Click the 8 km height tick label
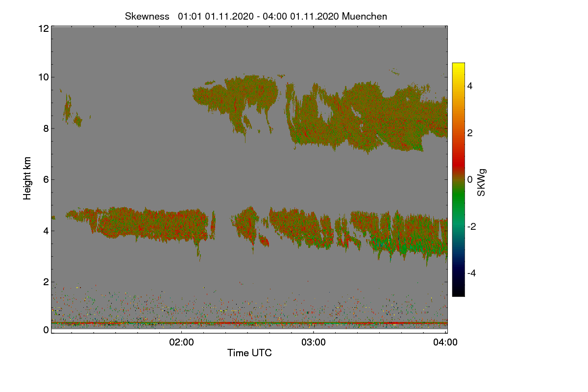 [45, 128]
